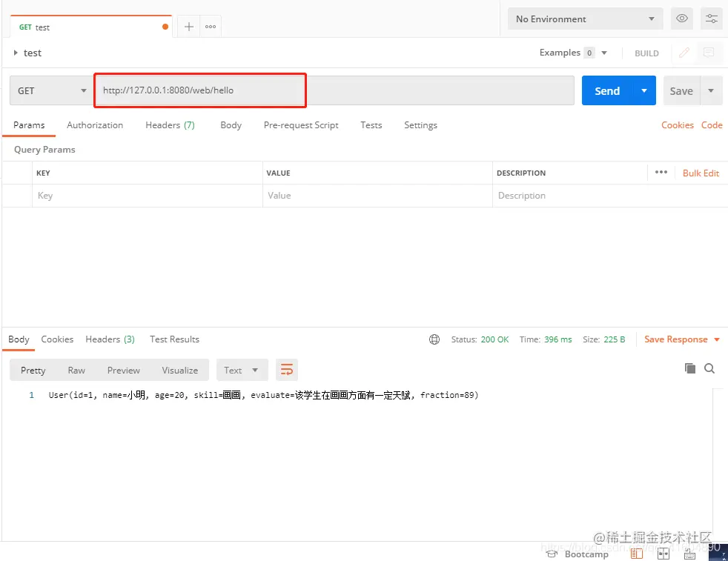728x561 pixels.
Task: Open manage environments settings icon
Action: click(711, 19)
